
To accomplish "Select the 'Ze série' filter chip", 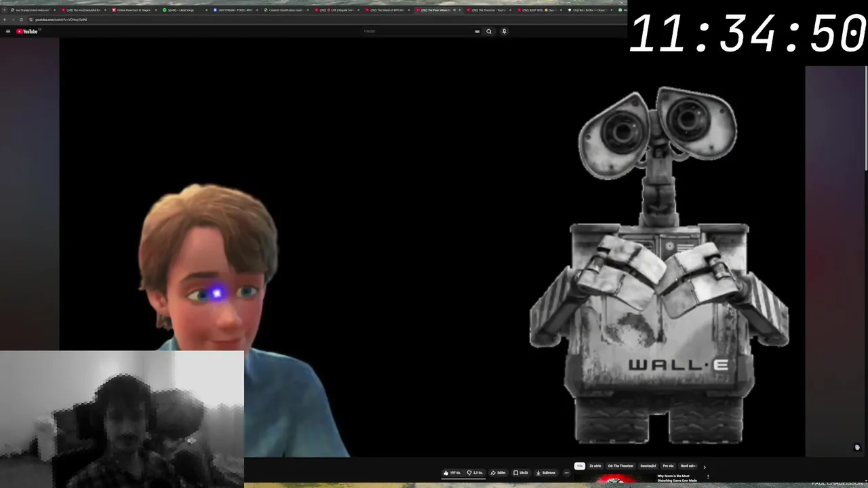I will [595, 466].
